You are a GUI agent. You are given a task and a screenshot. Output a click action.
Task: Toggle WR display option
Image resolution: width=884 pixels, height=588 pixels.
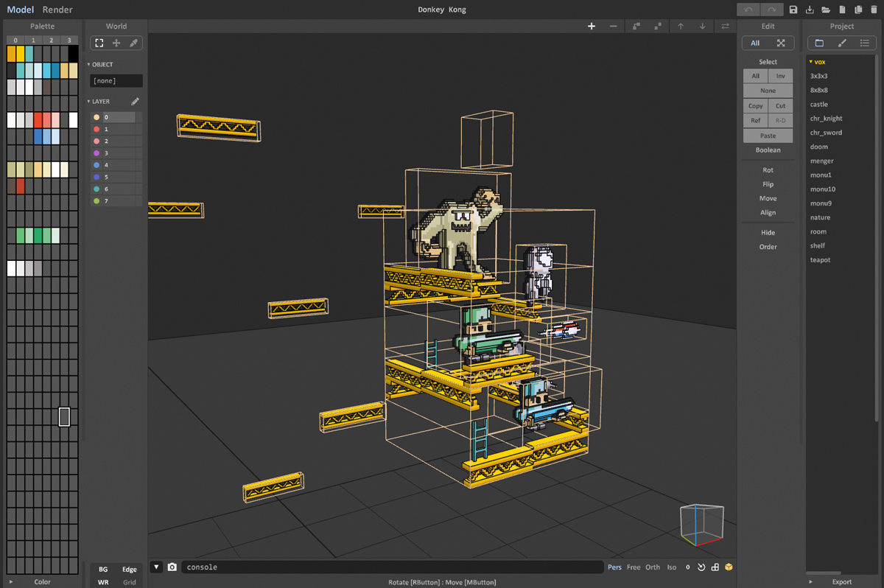coord(103,582)
